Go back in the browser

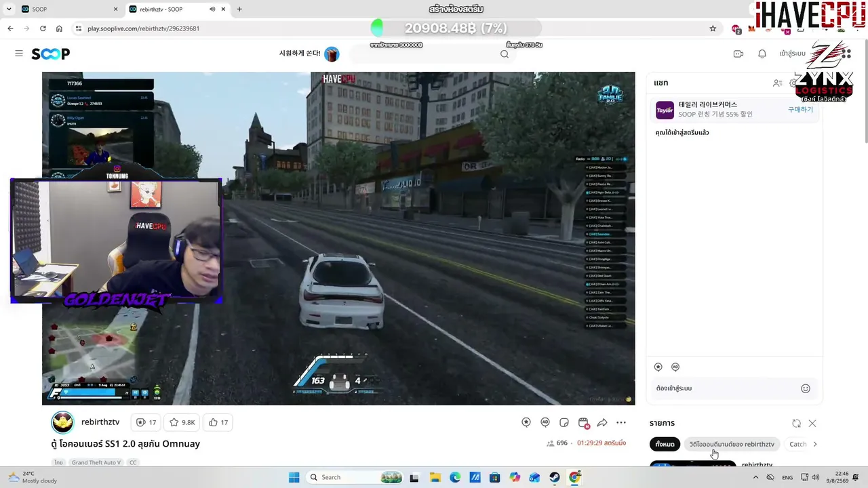click(x=10, y=28)
